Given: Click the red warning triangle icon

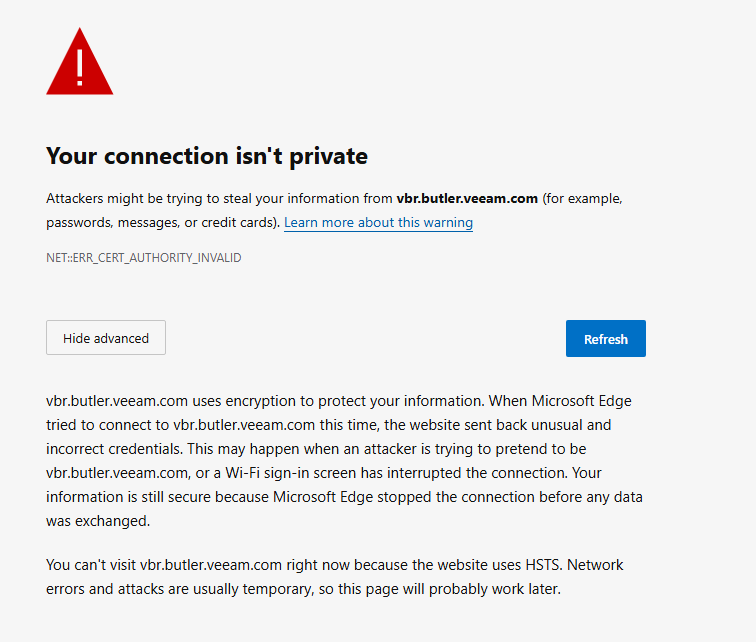Looking at the screenshot, I should (x=80, y=65).
